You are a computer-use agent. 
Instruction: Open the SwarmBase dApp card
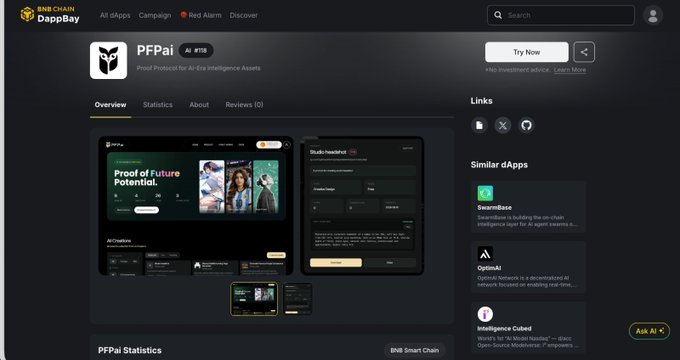(529, 207)
